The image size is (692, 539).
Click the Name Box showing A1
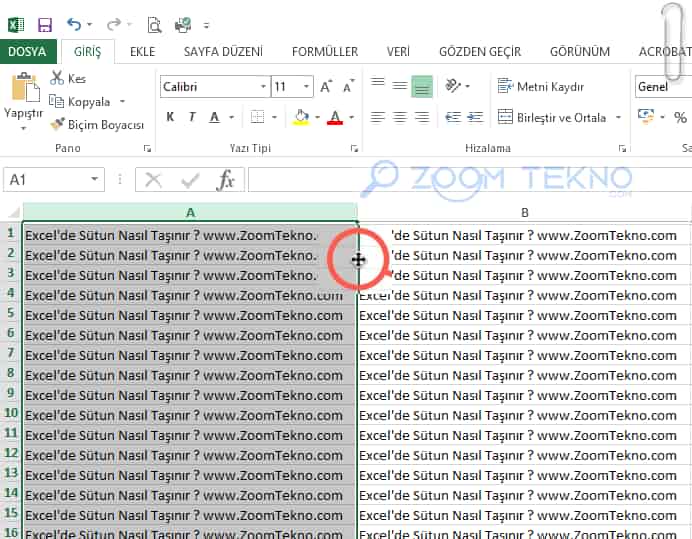[x=54, y=179]
